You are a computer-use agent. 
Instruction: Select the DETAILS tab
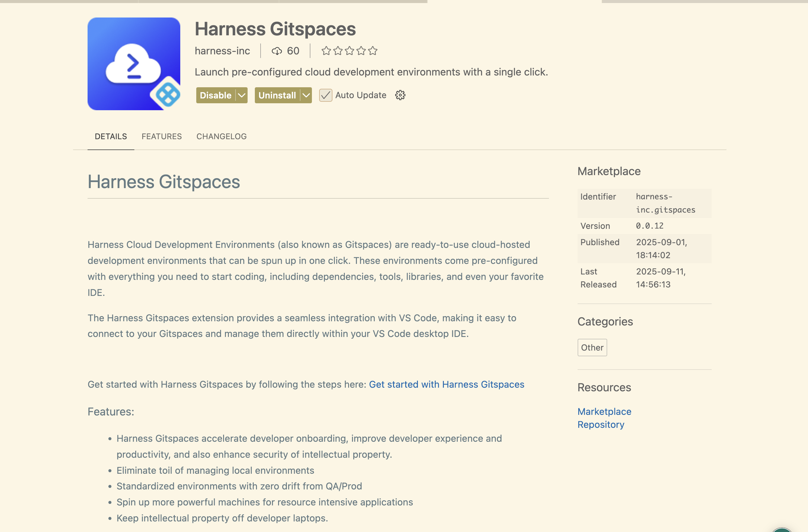pos(111,136)
